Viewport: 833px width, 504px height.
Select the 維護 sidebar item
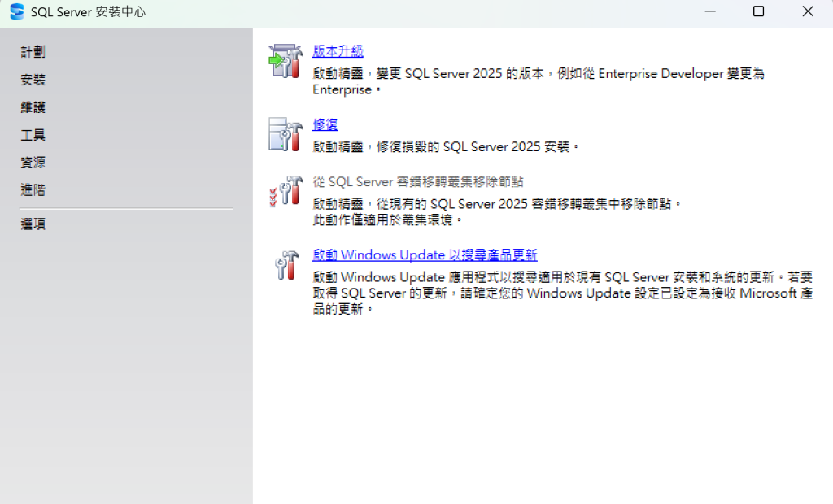[x=33, y=107]
